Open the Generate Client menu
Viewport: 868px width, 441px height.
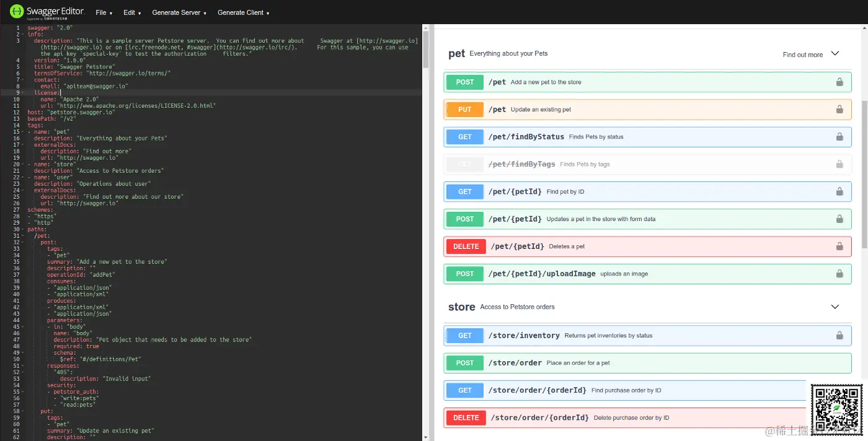[x=244, y=12]
